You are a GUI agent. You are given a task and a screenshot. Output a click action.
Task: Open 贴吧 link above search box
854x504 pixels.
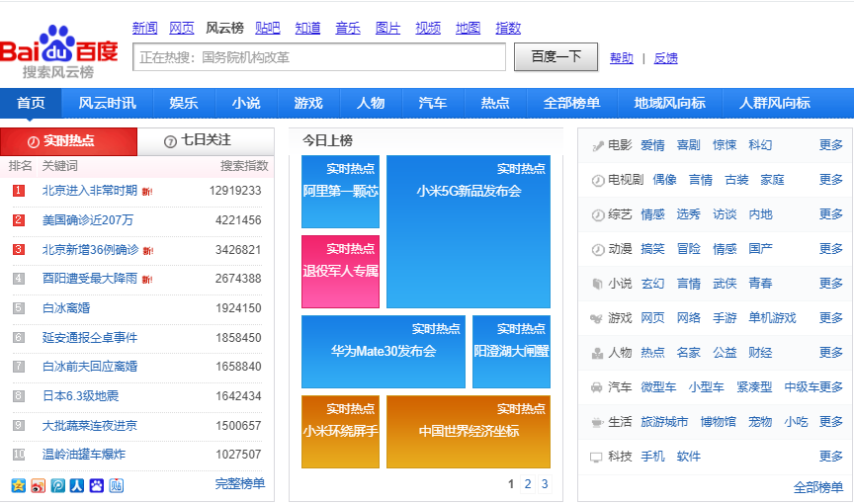click(268, 28)
